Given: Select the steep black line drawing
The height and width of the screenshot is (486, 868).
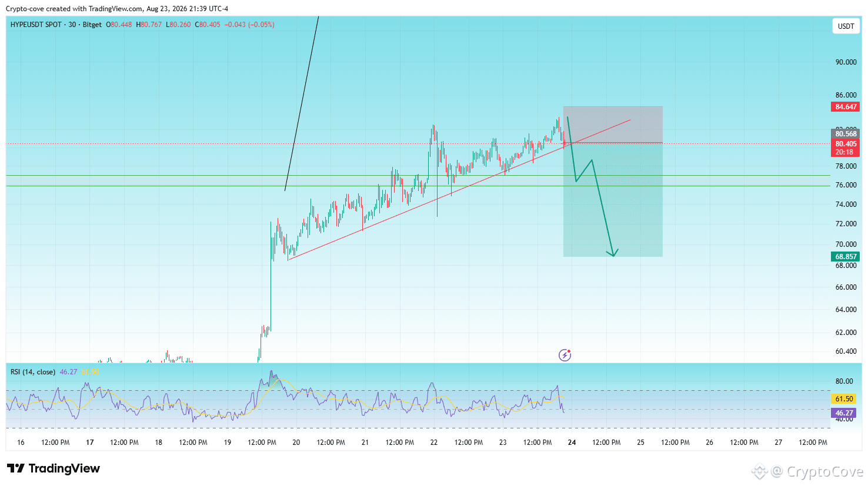Looking at the screenshot, I should 302,103.
